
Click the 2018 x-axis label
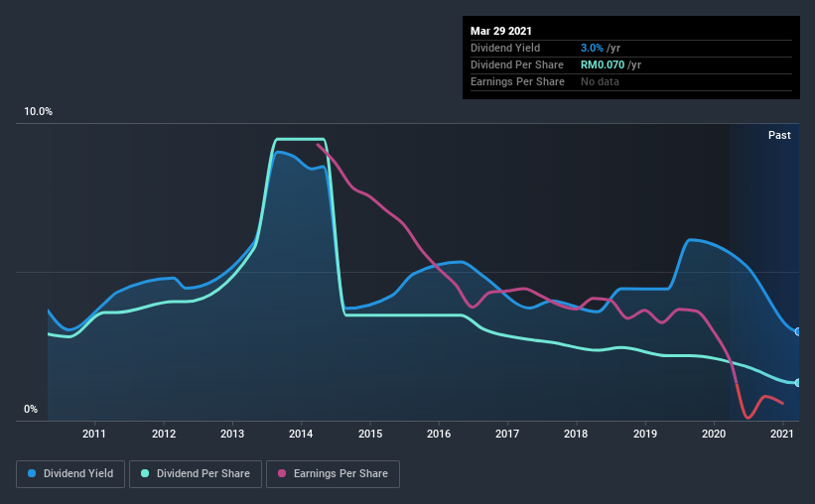pyautogui.click(x=576, y=434)
